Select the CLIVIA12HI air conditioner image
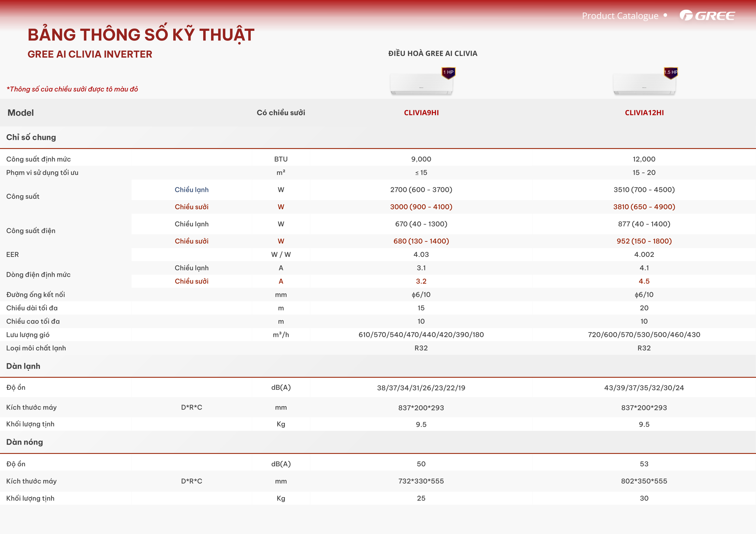The width and height of the screenshot is (756, 534). 644,84
